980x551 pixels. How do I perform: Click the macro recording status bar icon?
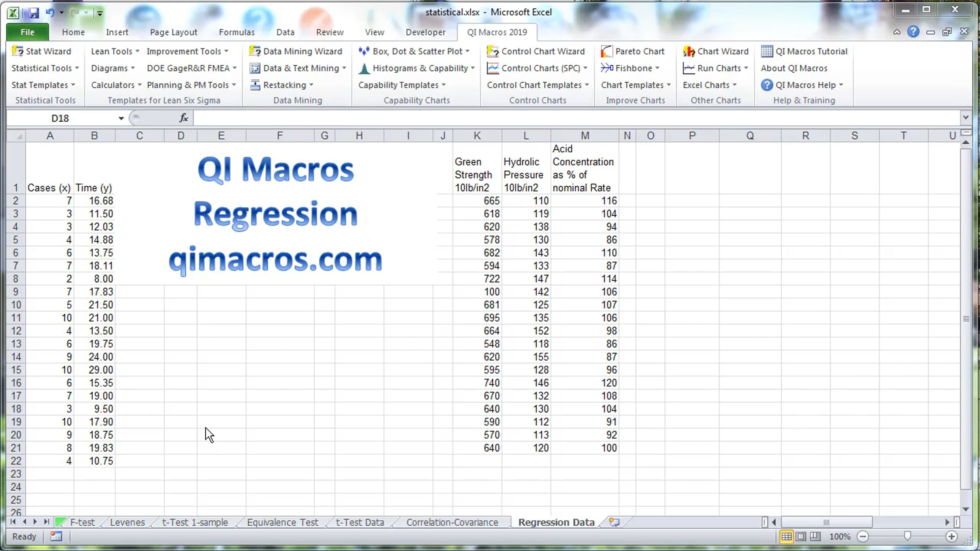tap(56, 536)
